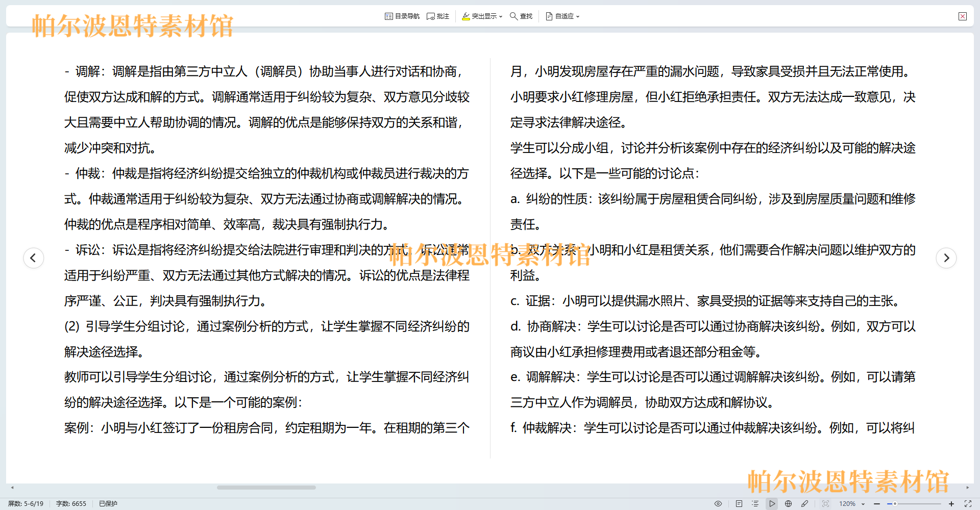Viewport: 980px width, 510px height.
Task: Click the line starting "d. 协商解决"
Action: pyautogui.click(x=713, y=327)
